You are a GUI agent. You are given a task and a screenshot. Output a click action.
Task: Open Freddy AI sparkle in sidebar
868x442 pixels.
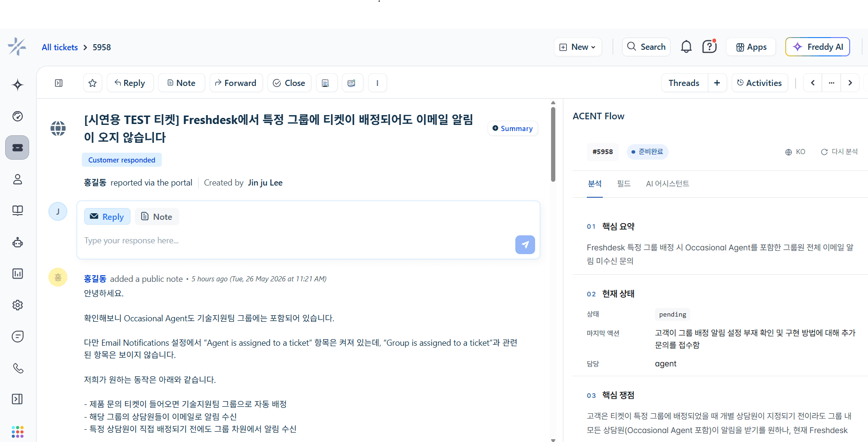click(x=17, y=85)
